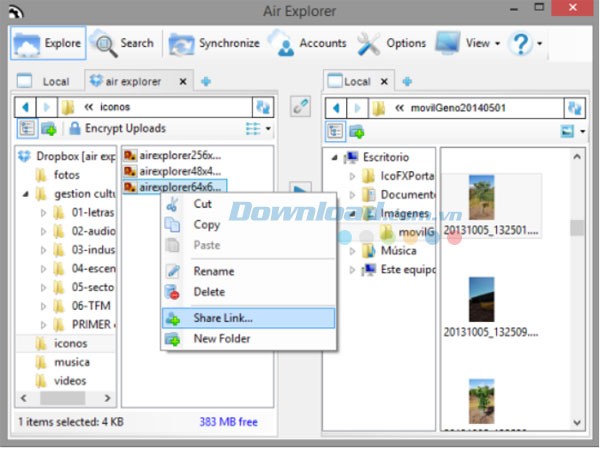Click the link icon between the panes
The image size is (600, 449).
pyautogui.click(x=298, y=107)
